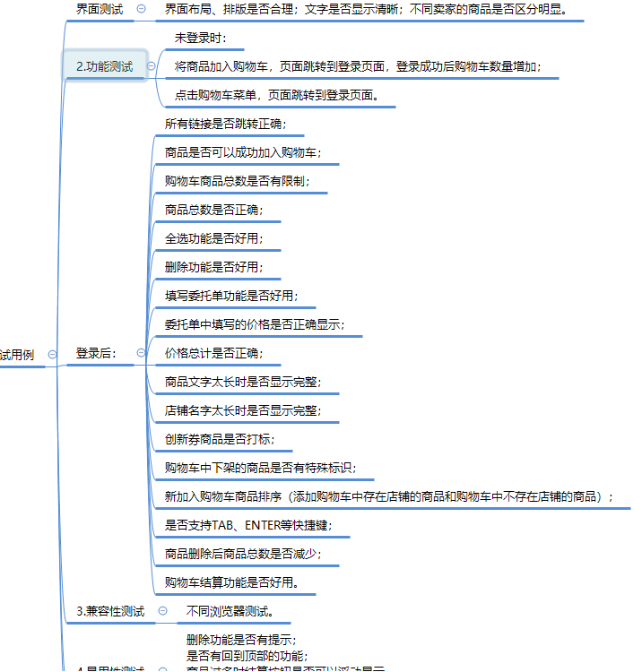Collapse the 2.功能测试 branch toggle
Viewport: 642px width, 672px height.
tap(151, 66)
